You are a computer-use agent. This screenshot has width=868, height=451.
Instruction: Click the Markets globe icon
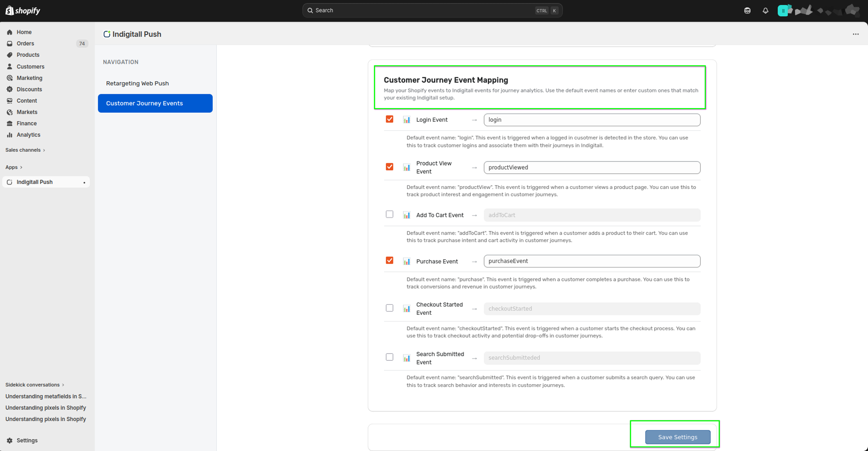tap(9, 112)
